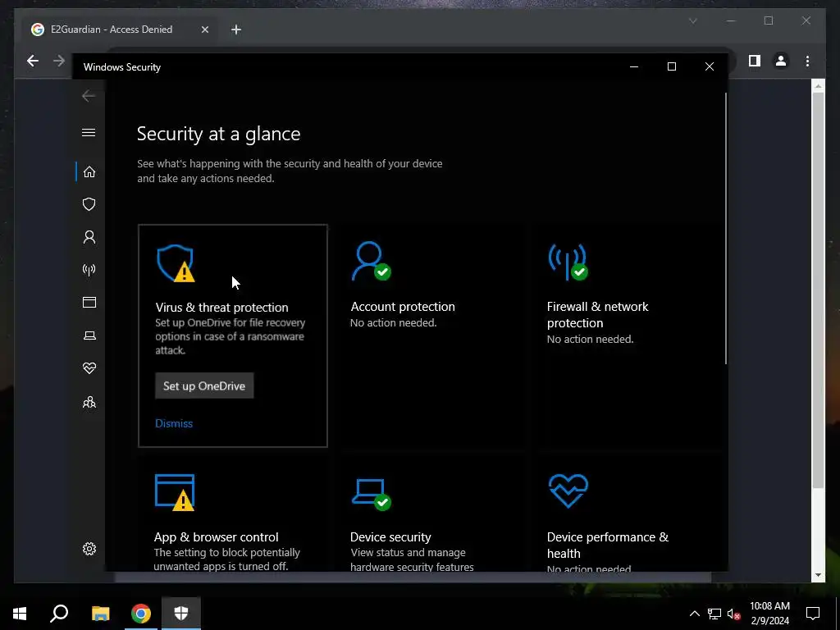Screen dimensions: 840x630
Task: Open Home in Windows Security sidebar
Action: 89,172
